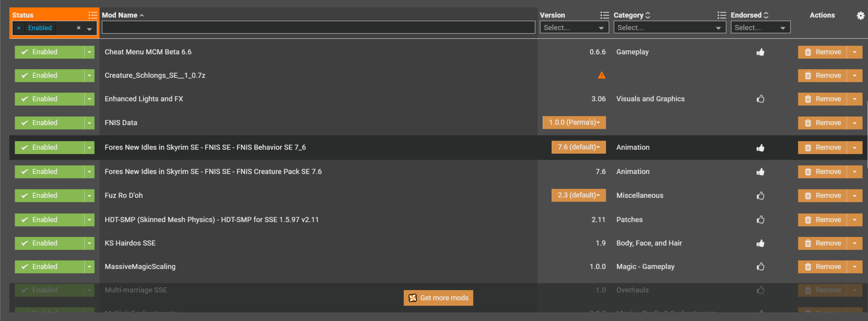Remove HDT-SMP for SSE mod
This screenshot has height=321, width=868.
pyautogui.click(x=822, y=220)
